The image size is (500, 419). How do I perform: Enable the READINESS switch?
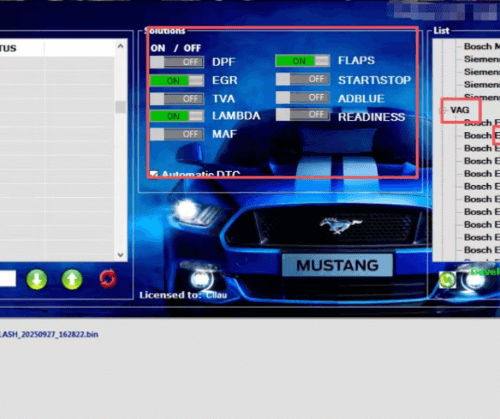(x=303, y=114)
